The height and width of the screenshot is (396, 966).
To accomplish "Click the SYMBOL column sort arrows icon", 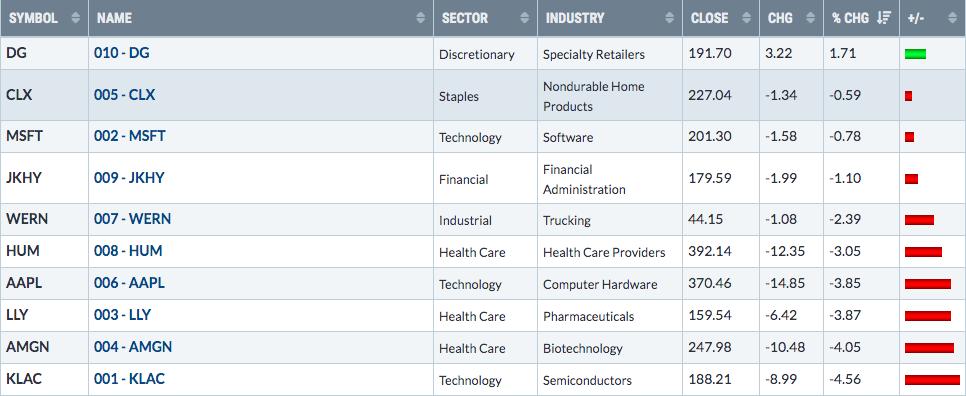I will point(76,18).
